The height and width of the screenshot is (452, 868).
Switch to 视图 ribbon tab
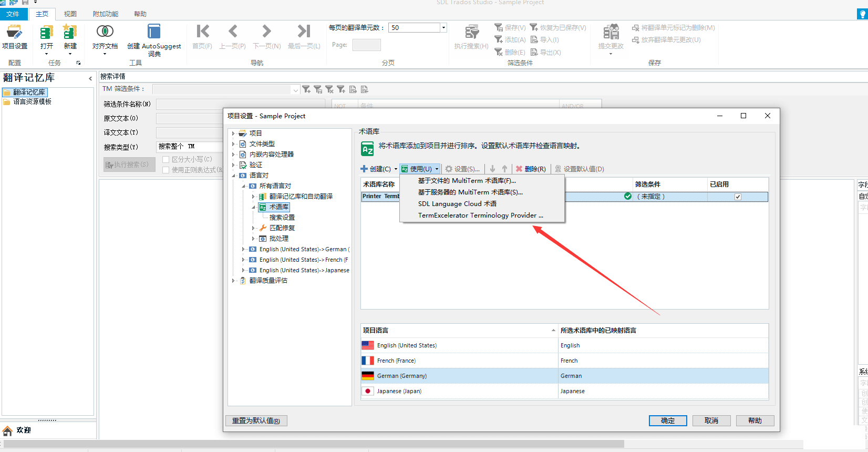70,14
